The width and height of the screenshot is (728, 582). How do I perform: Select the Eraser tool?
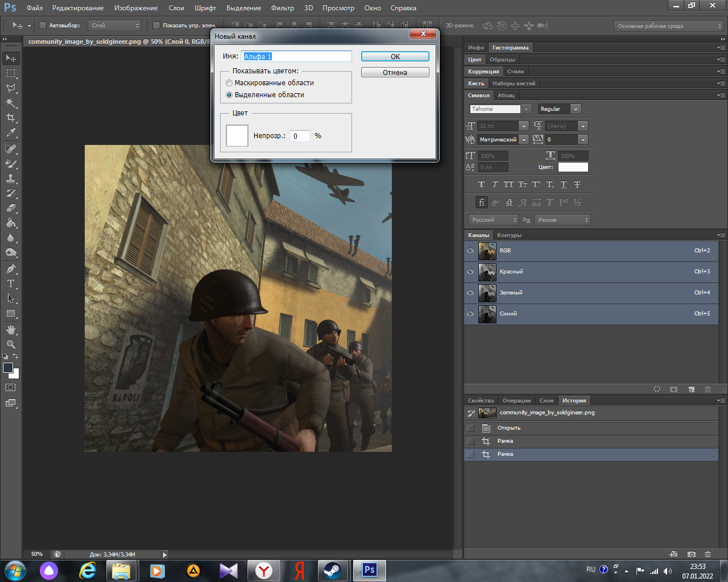coord(11,208)
